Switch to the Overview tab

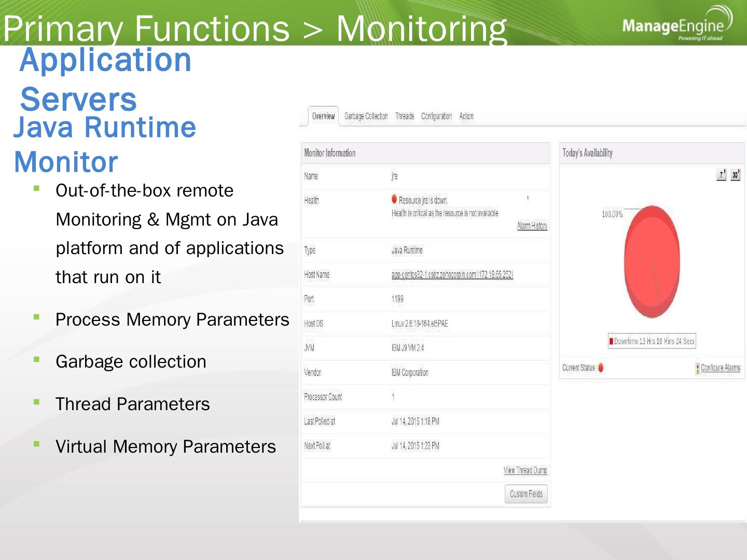tap(323, 116)
